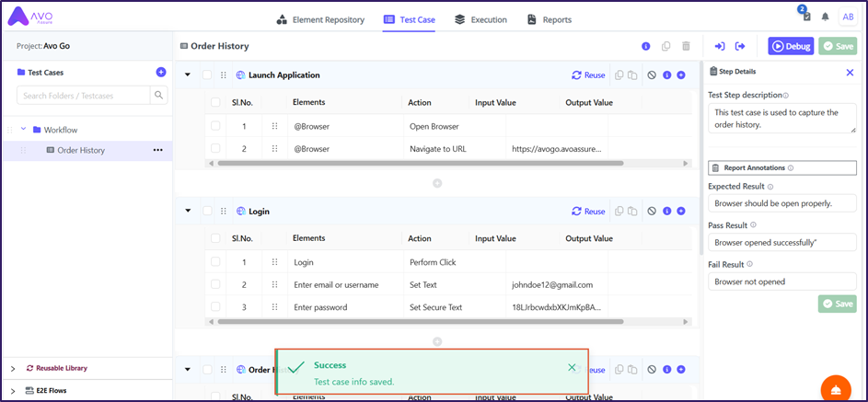Expand the Reusable Library section
Screen dimensions: 868x402
pos(13,368)
